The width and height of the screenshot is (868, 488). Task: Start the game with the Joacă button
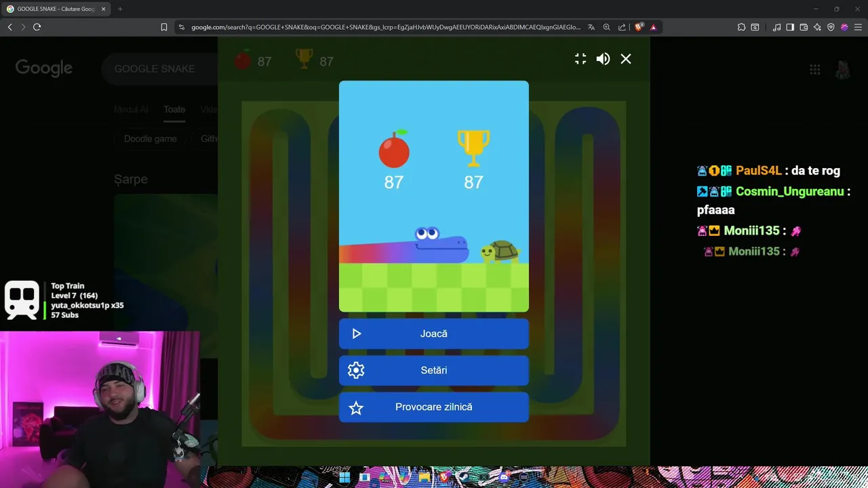(434, 333)
